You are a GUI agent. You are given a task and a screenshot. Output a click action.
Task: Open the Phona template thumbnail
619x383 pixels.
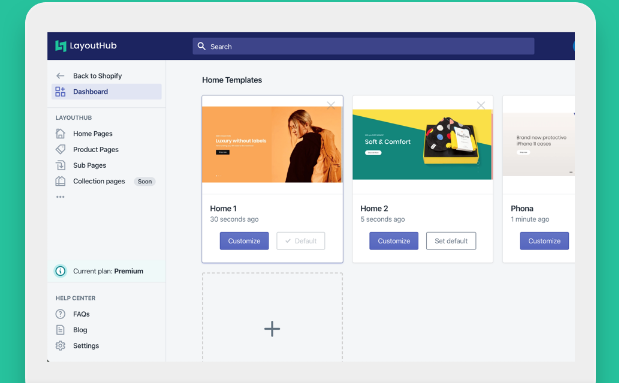pyautogui.click(x=539, y=145)
